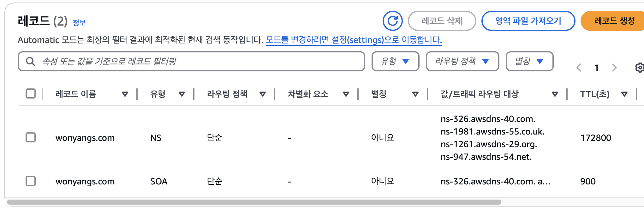The image size is (644, 216).
Task: Click the sort icon on 레코드 이름 column
Action: [x=125, y=94]
